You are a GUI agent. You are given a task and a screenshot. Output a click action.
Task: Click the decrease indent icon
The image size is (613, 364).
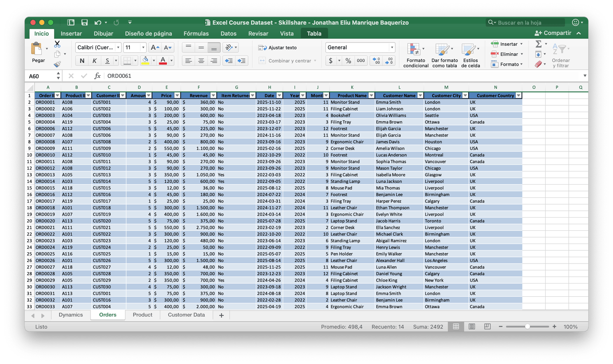coord(229,61)
